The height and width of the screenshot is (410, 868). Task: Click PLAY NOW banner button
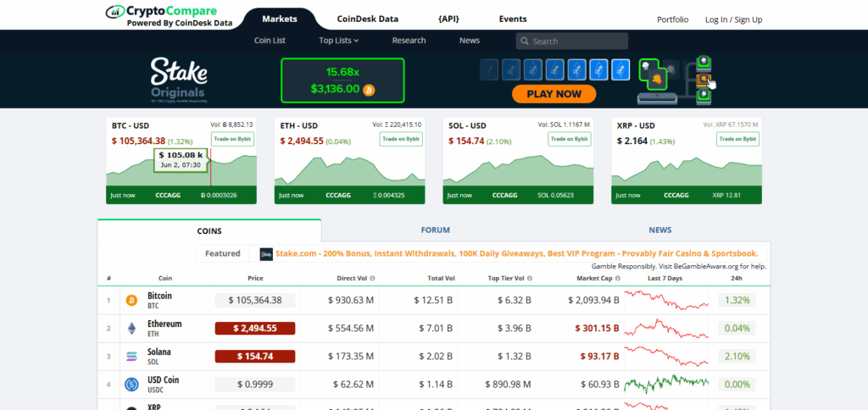(554, 94)
